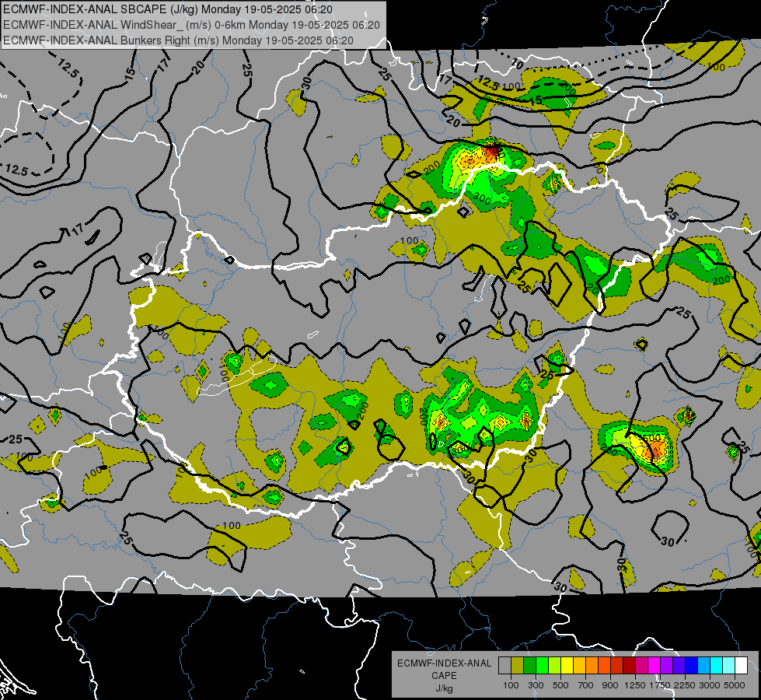Select the olive legend swatch after 100
The height and width of the screenshot is (700, 761).
pos(518,666)
